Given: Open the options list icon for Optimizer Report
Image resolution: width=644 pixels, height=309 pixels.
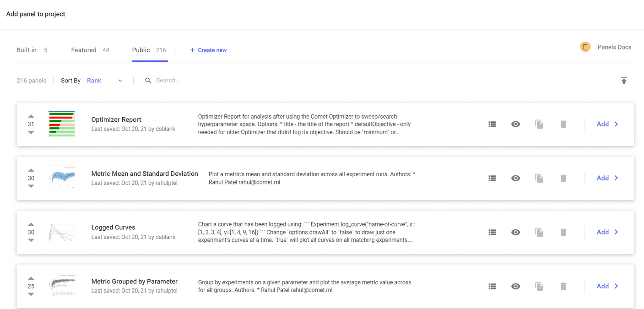Looking at the screenshot, I should [492, 124].
